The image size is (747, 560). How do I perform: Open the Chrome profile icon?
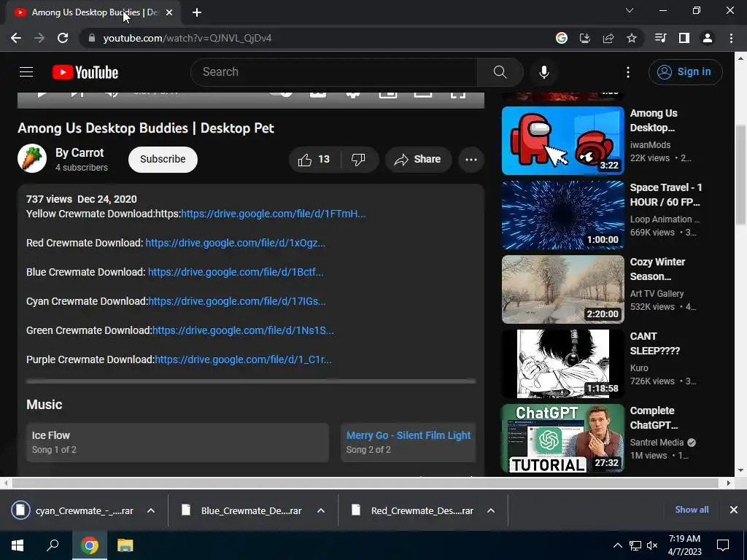tap(707, 38)
